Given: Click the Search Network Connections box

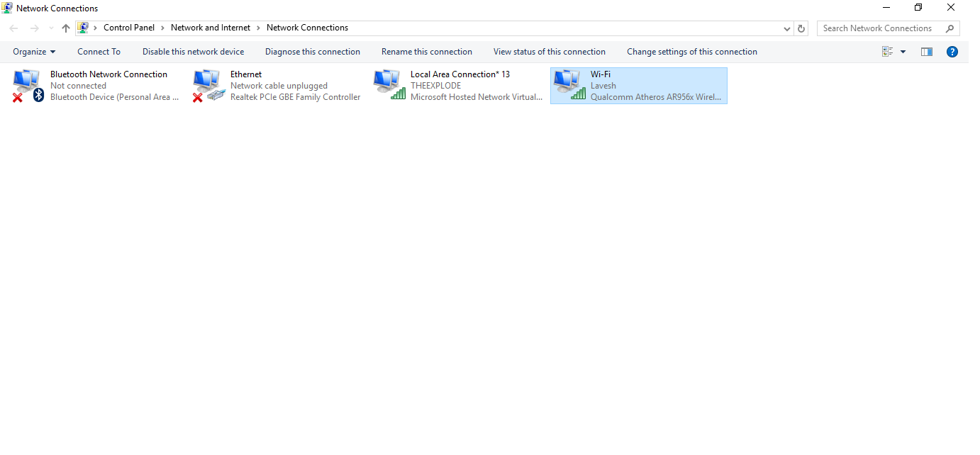Looking at the screenshot, I should pos(879,28).
